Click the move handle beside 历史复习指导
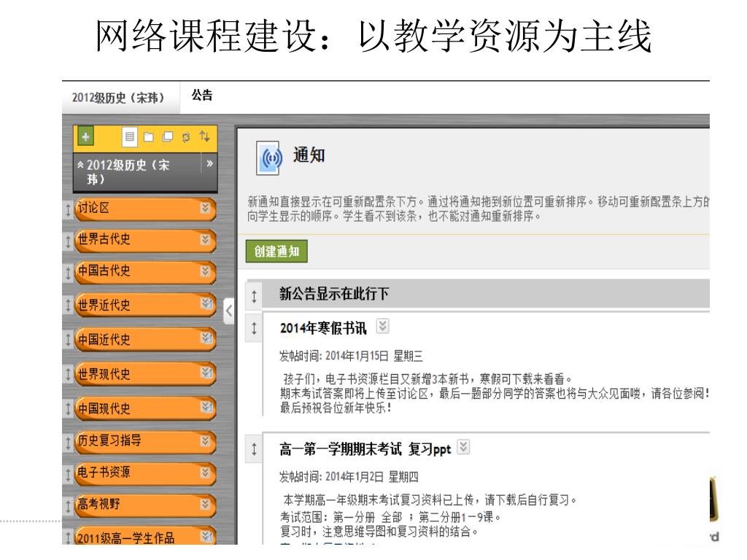Screen dimensions: 747x560 (x=68, y=443)
